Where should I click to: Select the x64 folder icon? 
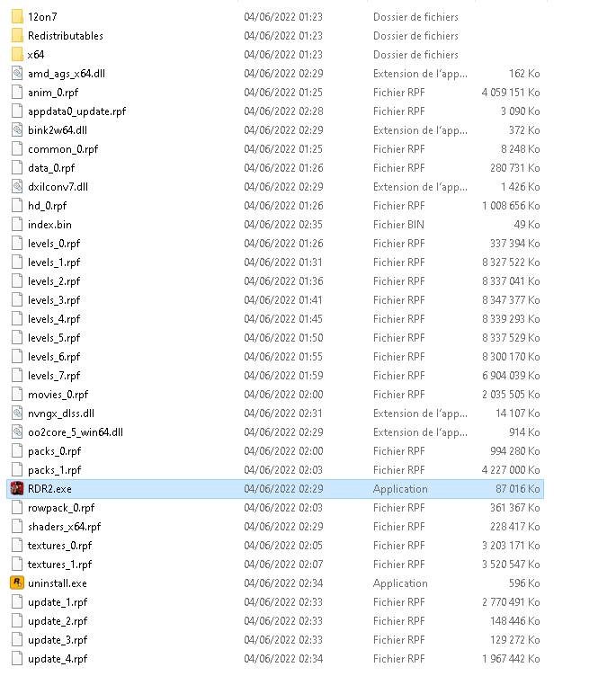pos(17,54)
